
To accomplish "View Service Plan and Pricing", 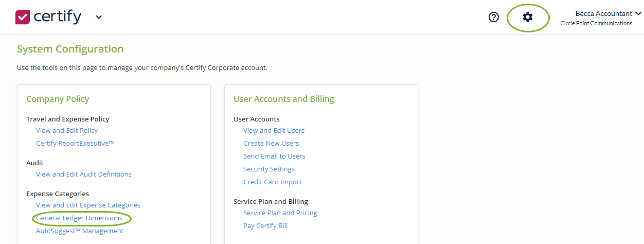I will (280, 213).
